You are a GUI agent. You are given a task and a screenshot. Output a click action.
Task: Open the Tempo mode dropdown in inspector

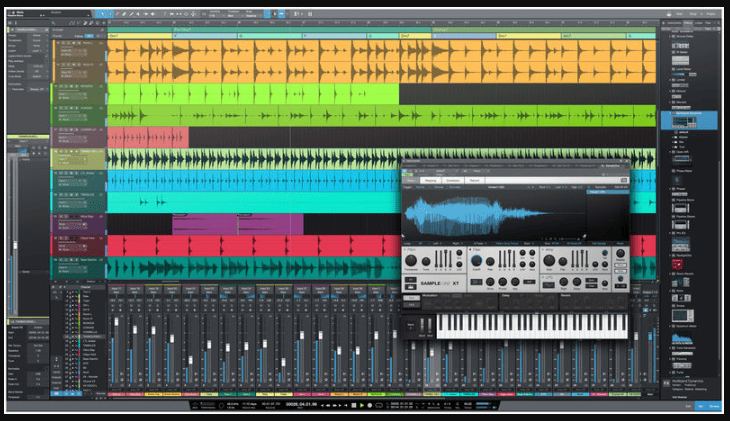click(38, 35)
